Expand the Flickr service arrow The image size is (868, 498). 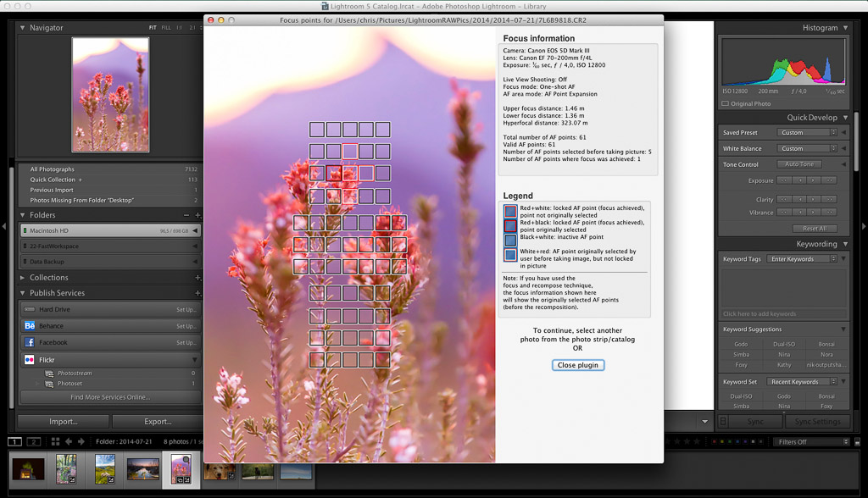click(x=194, y=360)
